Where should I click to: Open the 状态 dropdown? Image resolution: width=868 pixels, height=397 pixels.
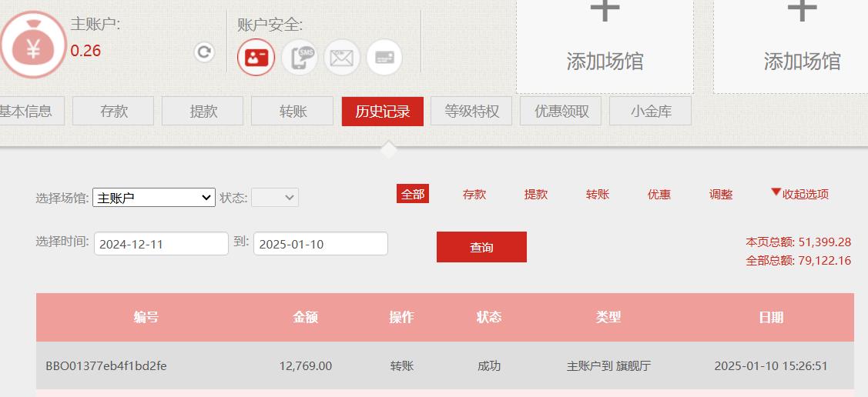click(275, 198)
